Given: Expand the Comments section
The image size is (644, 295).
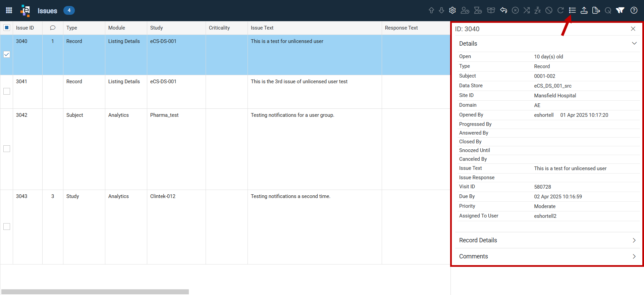Looking at the screenshot, I should coord(547,256).
